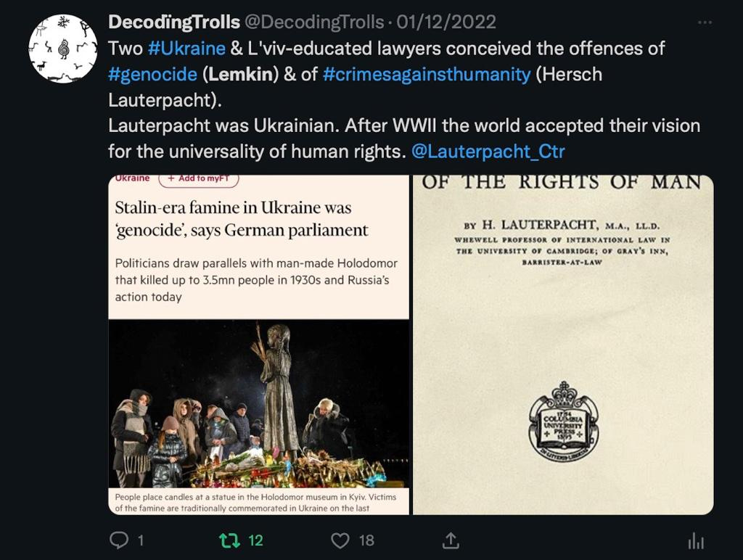This screenshot has width=743, height=560.
Task: Open #crimesagainsthumanity hashtag
Action: point(427,75)
